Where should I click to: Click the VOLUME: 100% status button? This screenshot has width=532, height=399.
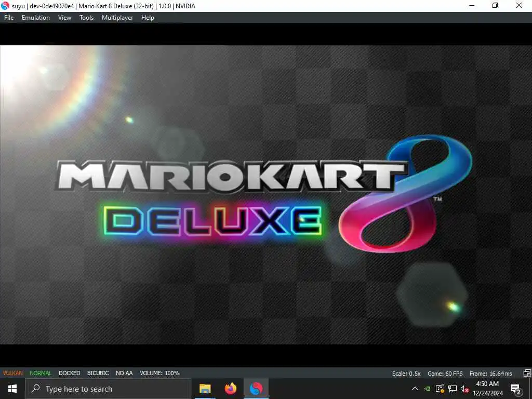tap(159, 373)
